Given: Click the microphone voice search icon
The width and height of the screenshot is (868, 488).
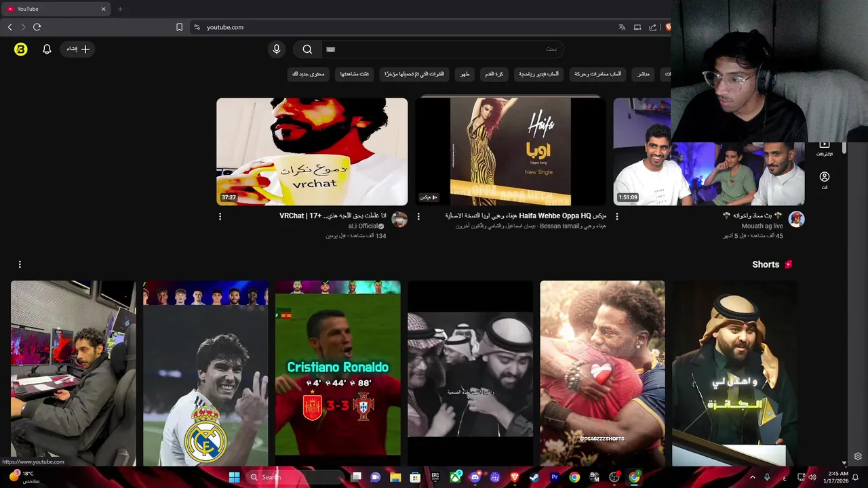Looking at the screenshot, I should [276, 49].
